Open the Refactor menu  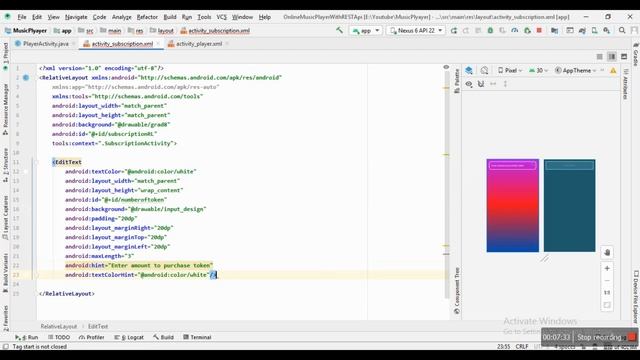(x=147, y=17)
